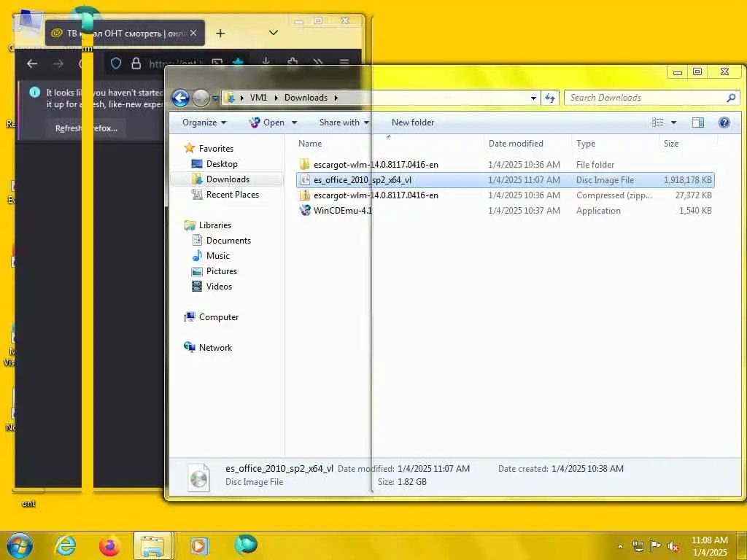Open a new Firefox tab with plus
Image resolution: width=747 pixels, height=560 pixels.
(x=220, y=34)
